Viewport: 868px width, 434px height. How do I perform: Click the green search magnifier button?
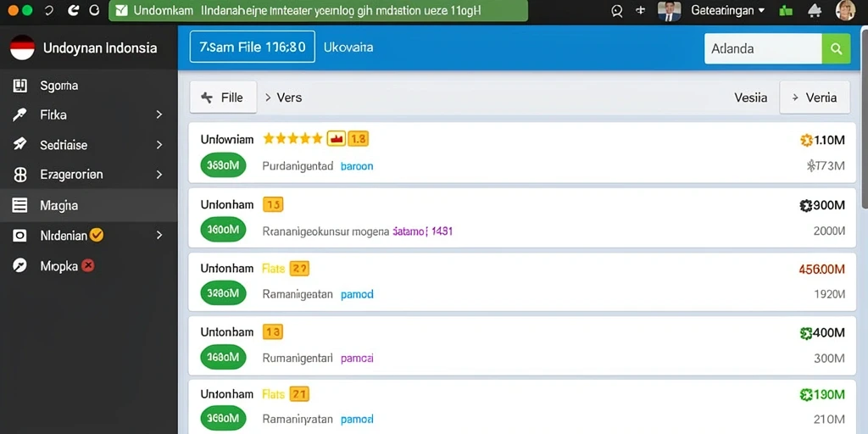tap(836, 48)
